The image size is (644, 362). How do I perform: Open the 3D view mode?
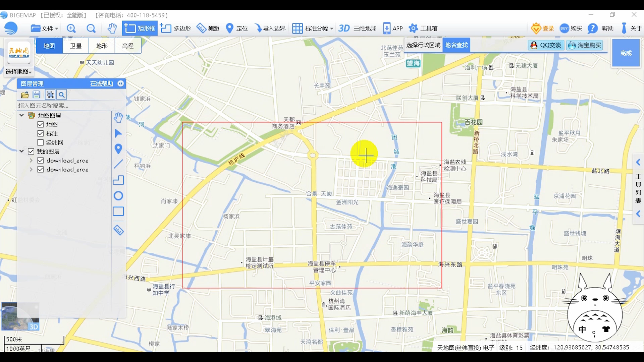point(344,28)
